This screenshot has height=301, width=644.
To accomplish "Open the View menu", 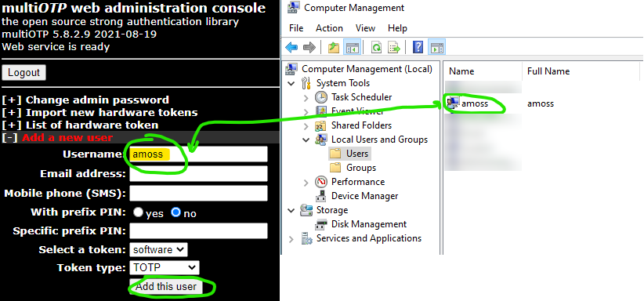I will tap(365, 28).
